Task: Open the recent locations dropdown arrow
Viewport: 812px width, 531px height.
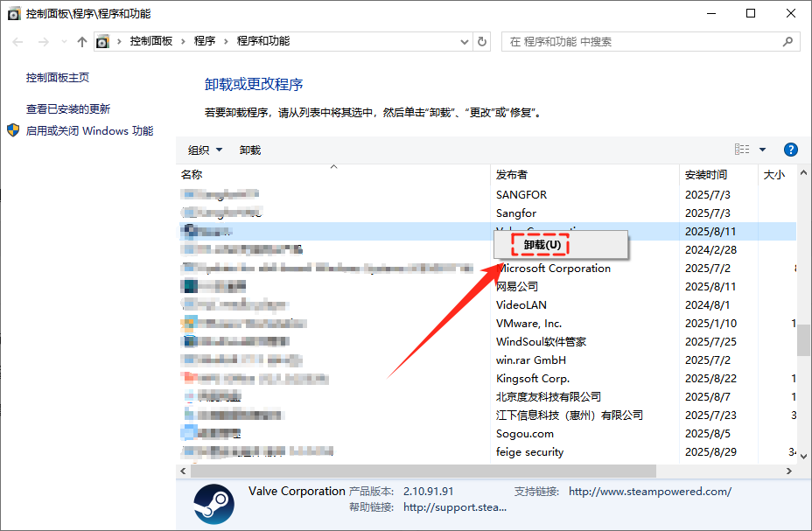Action: [64, 42]
